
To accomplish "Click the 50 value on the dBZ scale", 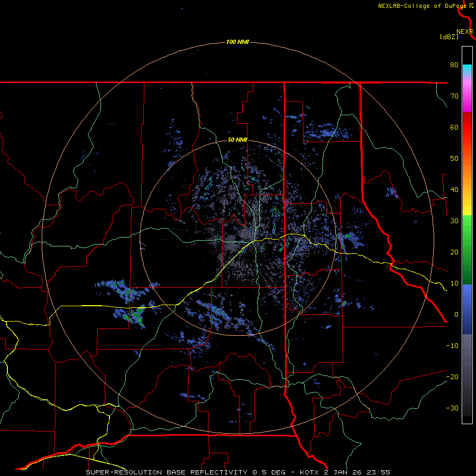I will coord(454,159).
